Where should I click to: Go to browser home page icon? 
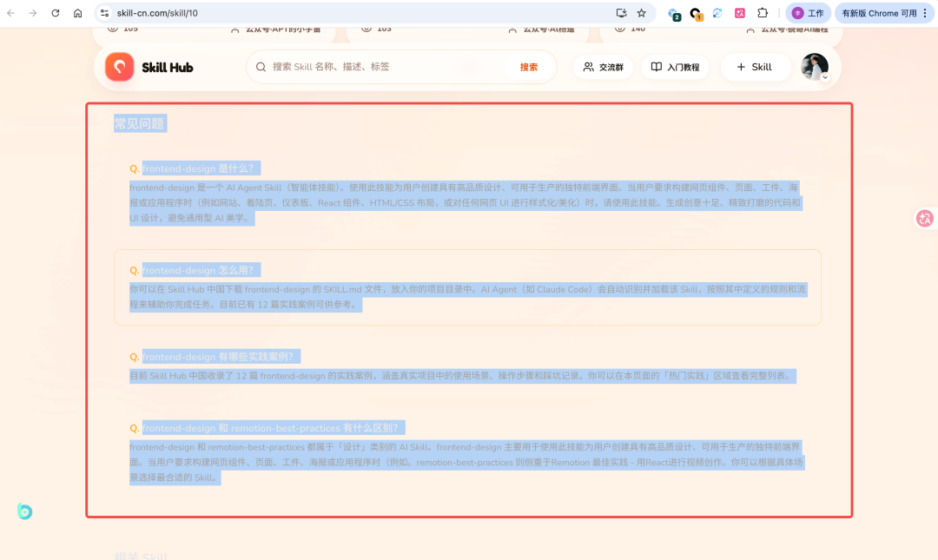(78, 13)
